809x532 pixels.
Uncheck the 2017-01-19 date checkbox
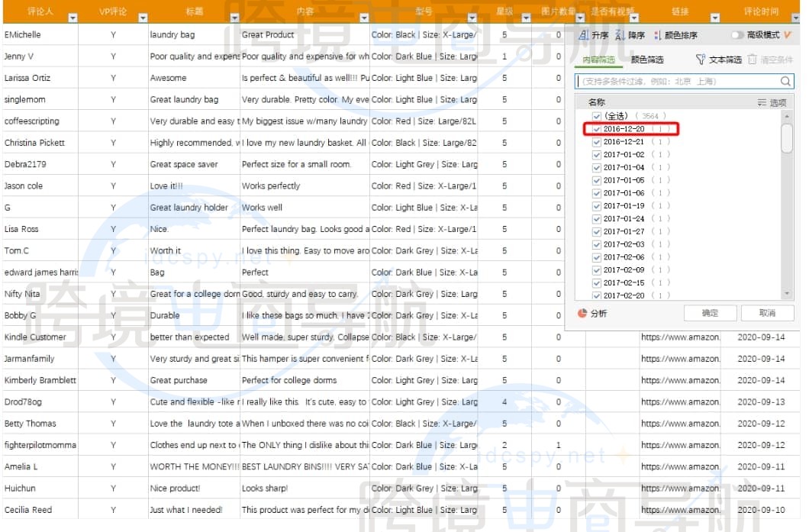coord(597,206)
